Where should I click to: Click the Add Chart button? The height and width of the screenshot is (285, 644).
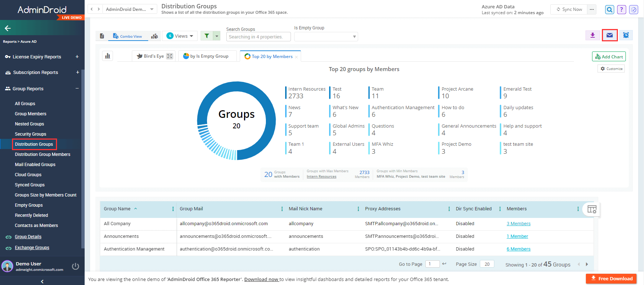609,57
